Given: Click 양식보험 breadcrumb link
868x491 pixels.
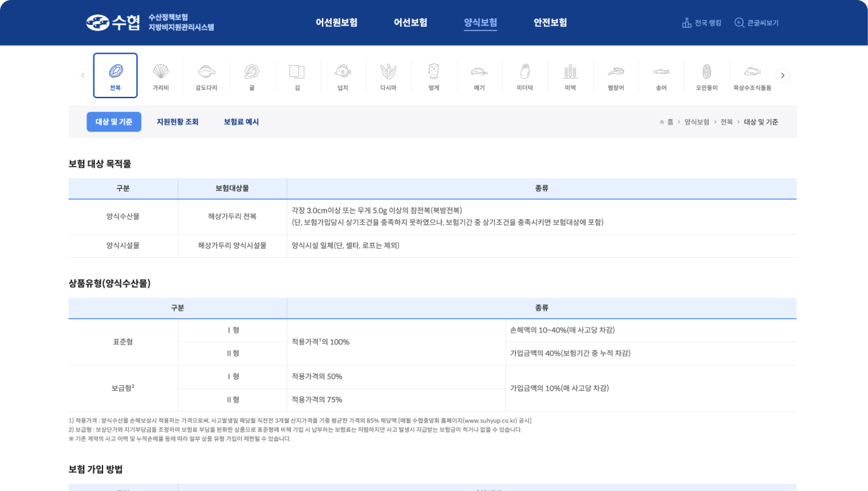Looking at the screenshot, I should coord(696,122).
